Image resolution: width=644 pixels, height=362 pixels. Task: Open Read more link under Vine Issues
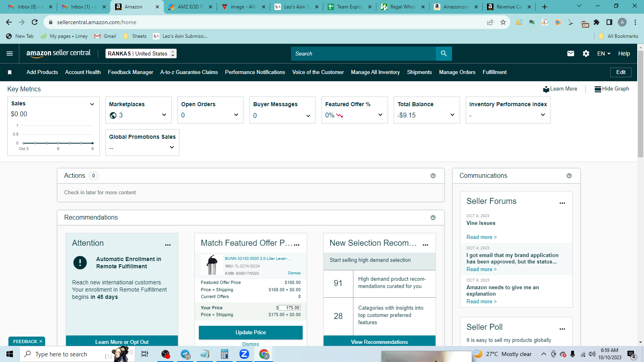(x=481, y=237)
